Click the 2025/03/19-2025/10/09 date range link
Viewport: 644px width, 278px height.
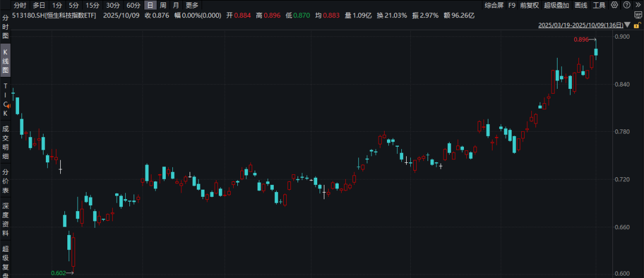coord(581,25)
